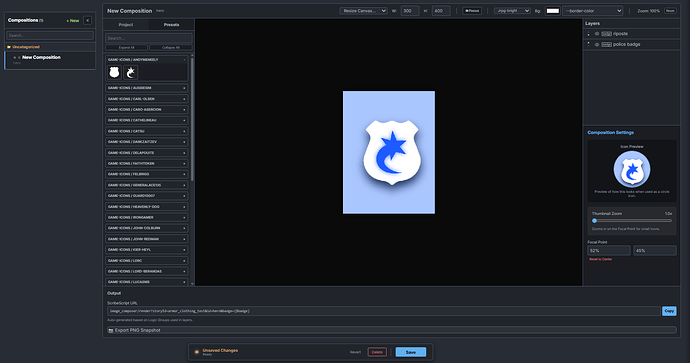The image size is (690, 363).
Task: Copy the ScribeScript URL
Action: coord(669,311)
